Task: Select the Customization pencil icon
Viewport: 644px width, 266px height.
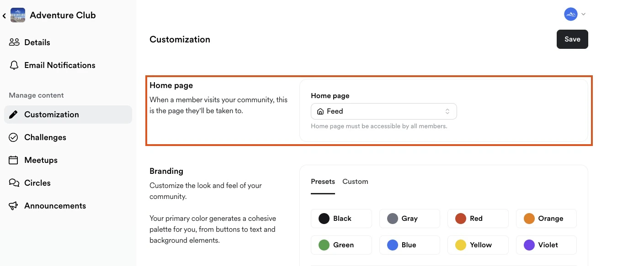Action: 14,114
